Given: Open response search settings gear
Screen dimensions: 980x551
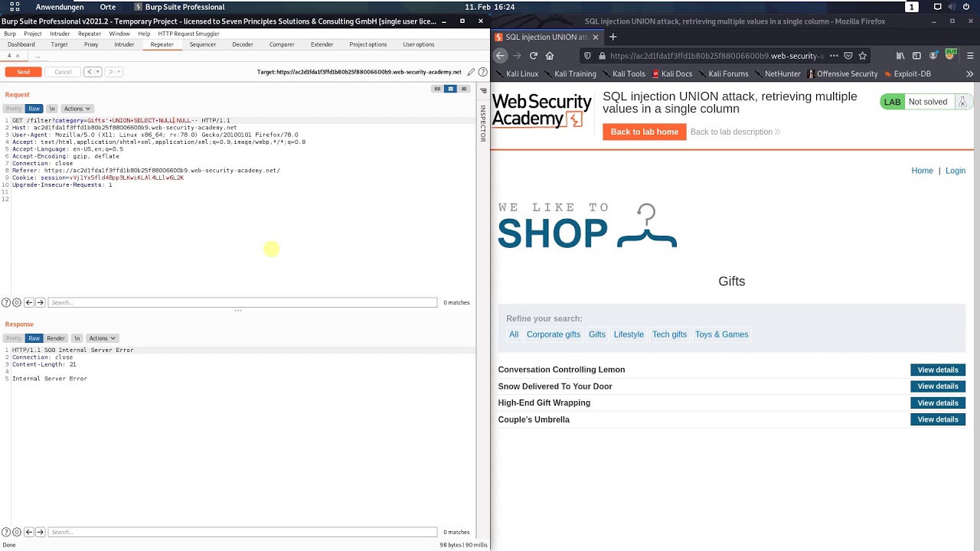Looking at the screenshot, I should click(17, 532).
